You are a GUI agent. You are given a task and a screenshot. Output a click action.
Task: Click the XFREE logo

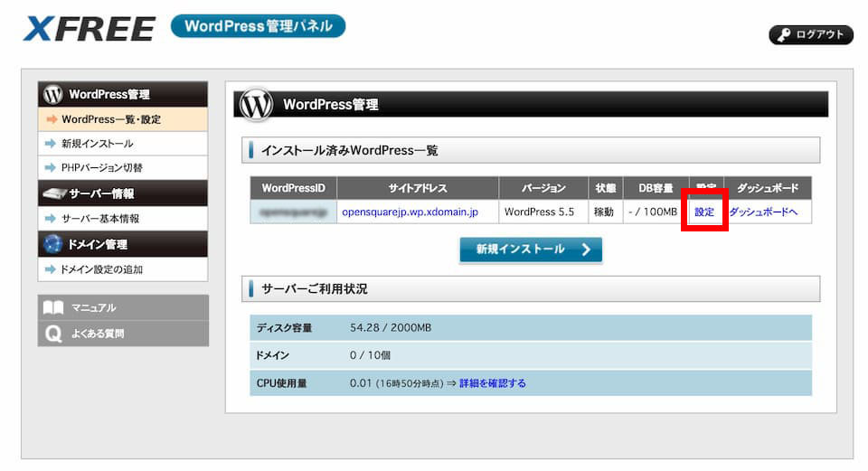89,29
